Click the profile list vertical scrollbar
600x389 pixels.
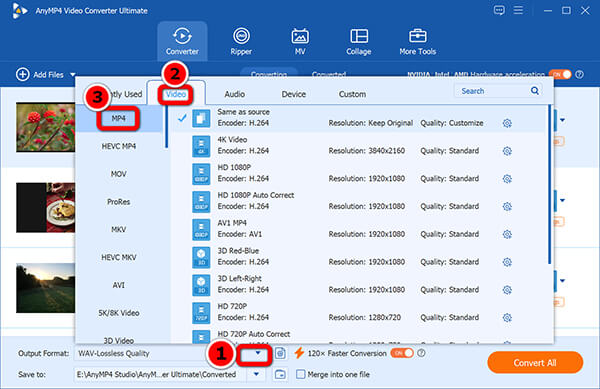click(549, 184)
